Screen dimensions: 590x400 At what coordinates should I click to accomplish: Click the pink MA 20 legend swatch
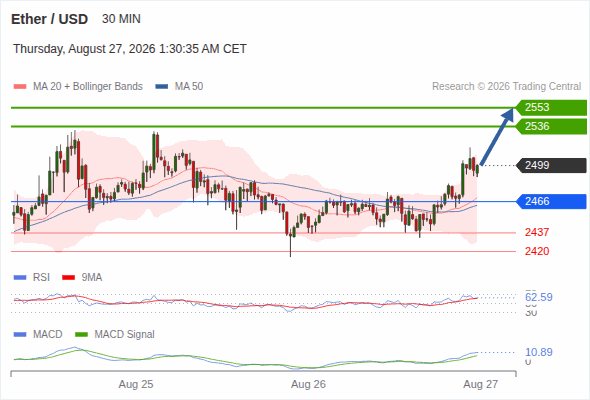[x=20, y=87]
